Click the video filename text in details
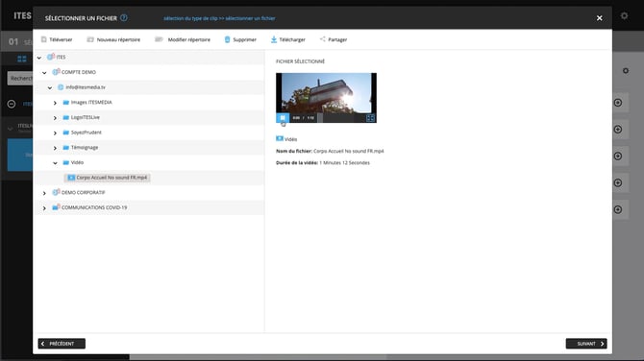 pyautogui.click(x=348, y=151)
